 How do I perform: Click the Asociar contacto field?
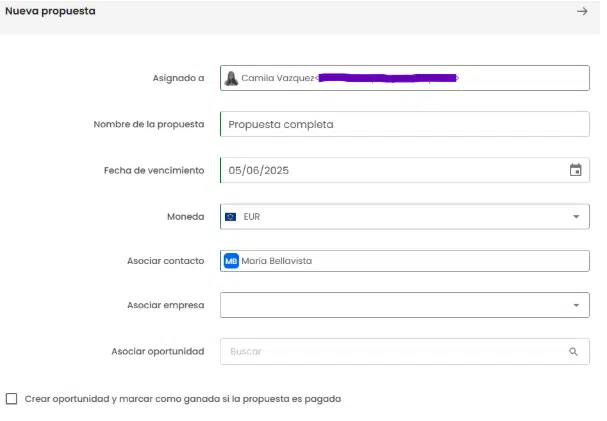click(405, 261)
